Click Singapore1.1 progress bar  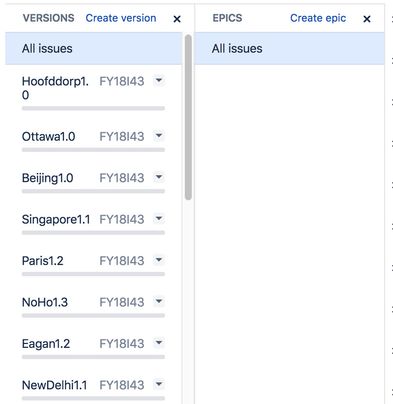point(93,233)
